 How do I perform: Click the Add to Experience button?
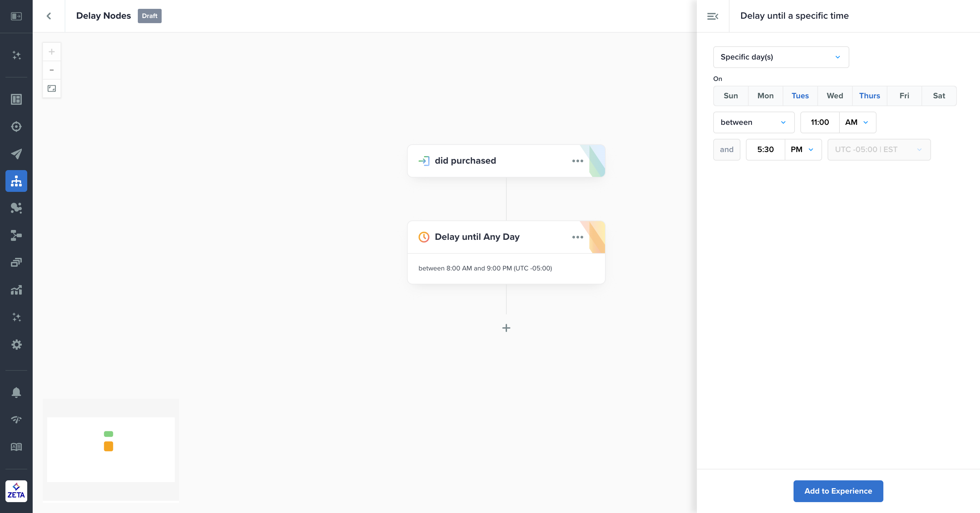pos(838,491)
